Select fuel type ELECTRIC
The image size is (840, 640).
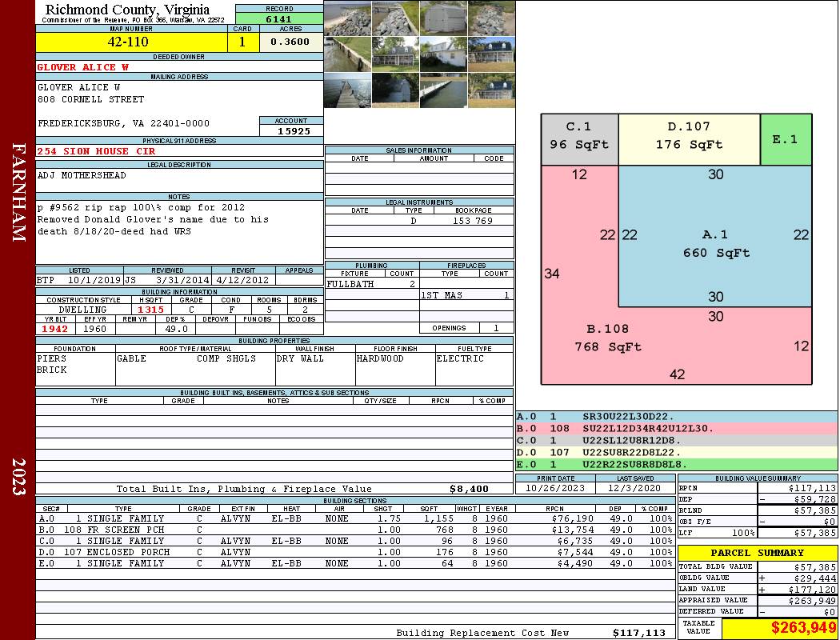(x=460, y=359)
